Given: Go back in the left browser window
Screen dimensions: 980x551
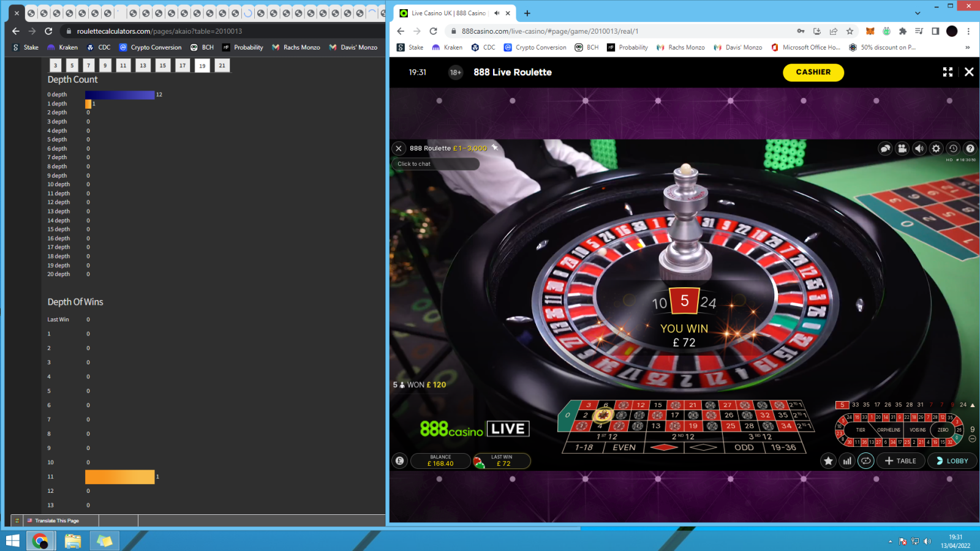Looking at the screenshot, I should point(16,31).
